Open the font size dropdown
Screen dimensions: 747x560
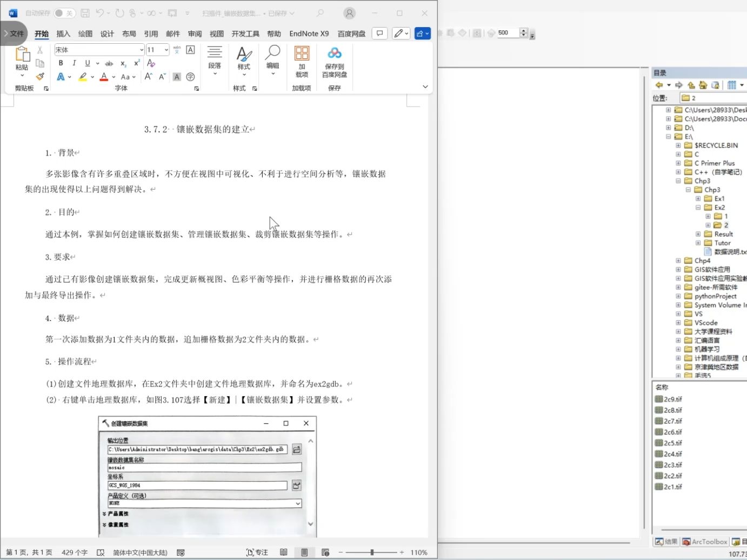(x=166, y=50)
